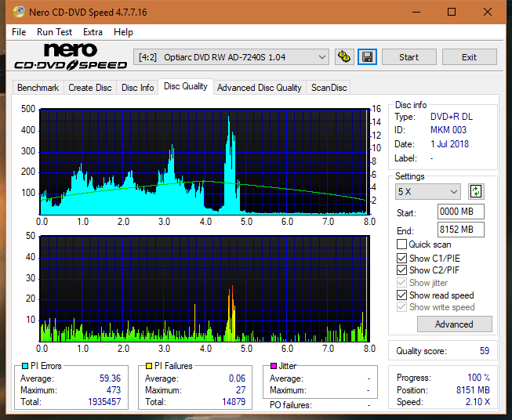Close the Nero CD-DVD Speed window
Screen dimensions: 512x420
coord(488,12)
